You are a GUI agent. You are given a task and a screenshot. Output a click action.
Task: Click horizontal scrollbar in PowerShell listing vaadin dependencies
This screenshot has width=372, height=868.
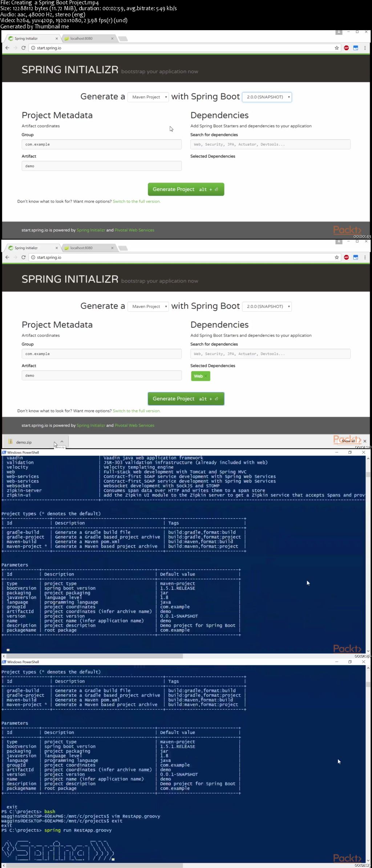pyautogui.click(x=94, y=656)
